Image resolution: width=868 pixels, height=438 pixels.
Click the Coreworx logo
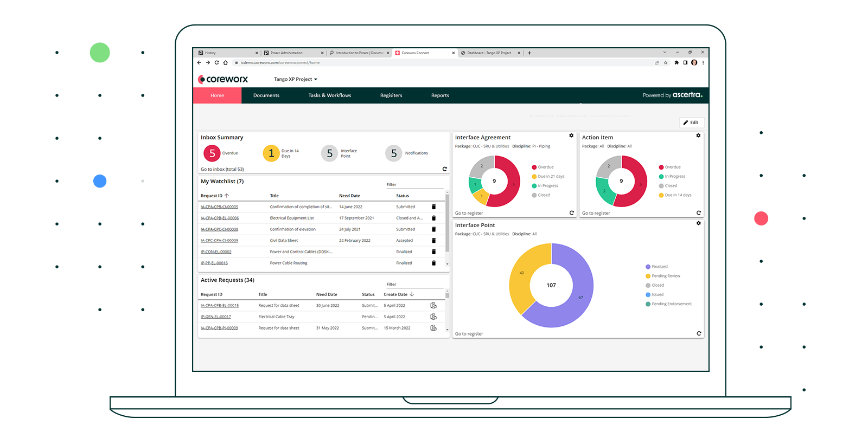[x=223, y=79]
